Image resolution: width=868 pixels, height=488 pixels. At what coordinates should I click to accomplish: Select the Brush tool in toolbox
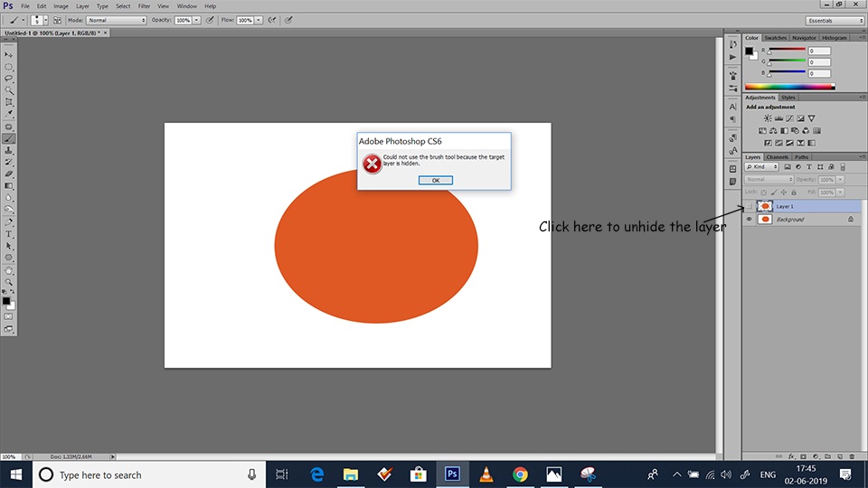point(8,138)
